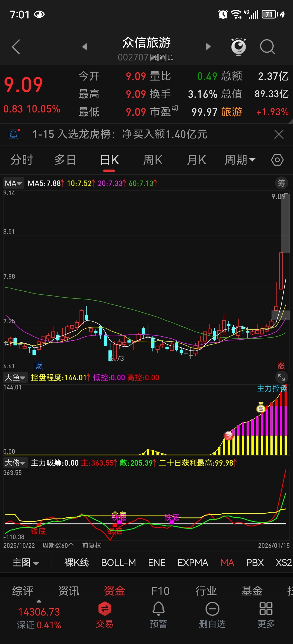Image resolution: width=293 pixels, height=644 pixels.
Task: Tap the 换手 3.16% value
Action: [x=203, y=94]
